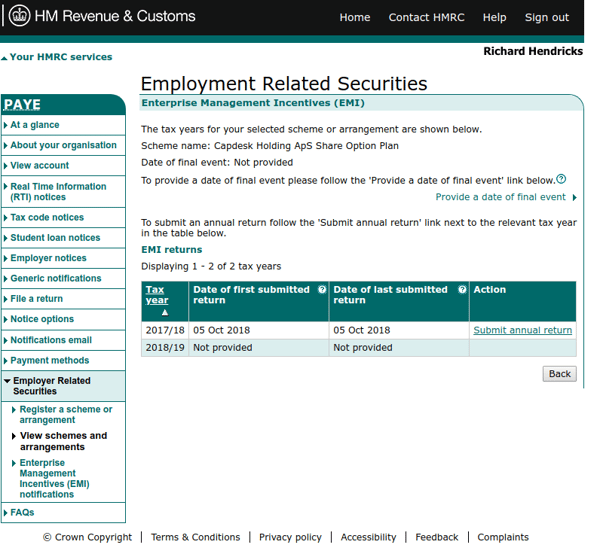Open Notice options
This screenshot has width=600, height=557.
click(x=42, y=319)
